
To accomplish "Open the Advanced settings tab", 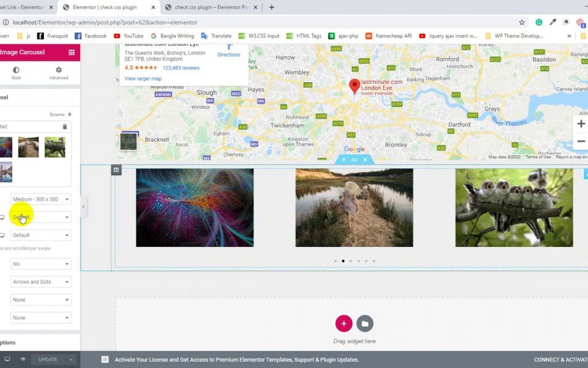I will pos(58,71).
